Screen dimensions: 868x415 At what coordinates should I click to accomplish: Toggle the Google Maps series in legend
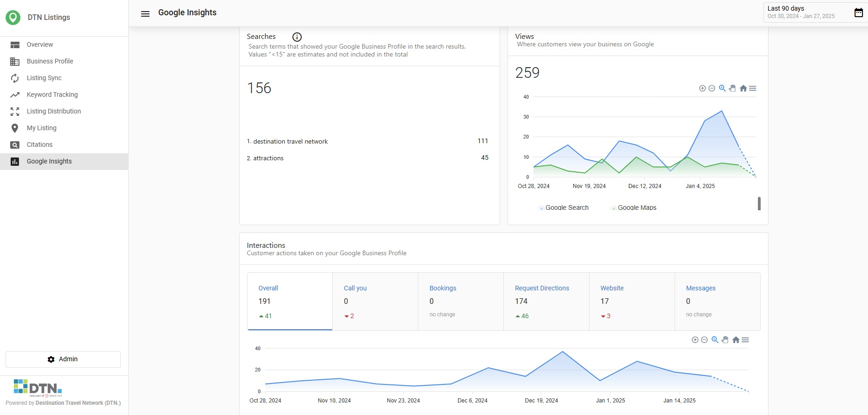tap(634, 207)
